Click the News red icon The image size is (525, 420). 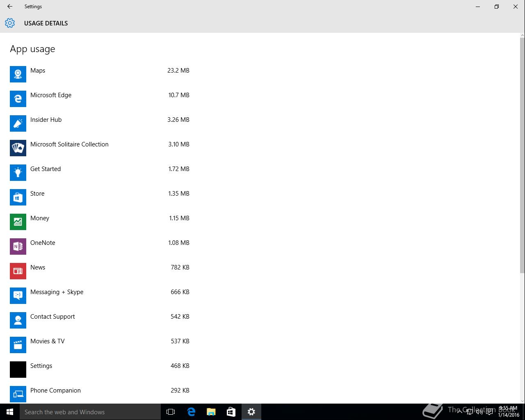[18, 271]
